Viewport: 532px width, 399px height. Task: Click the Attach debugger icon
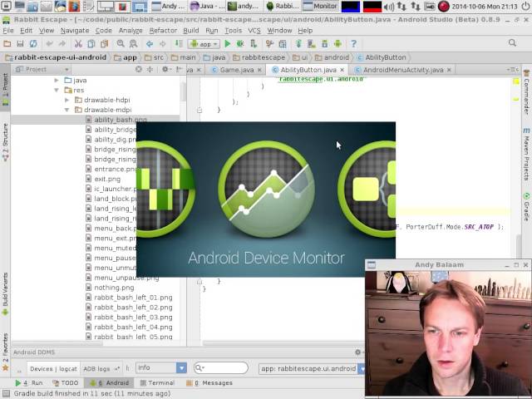point(254,44)
